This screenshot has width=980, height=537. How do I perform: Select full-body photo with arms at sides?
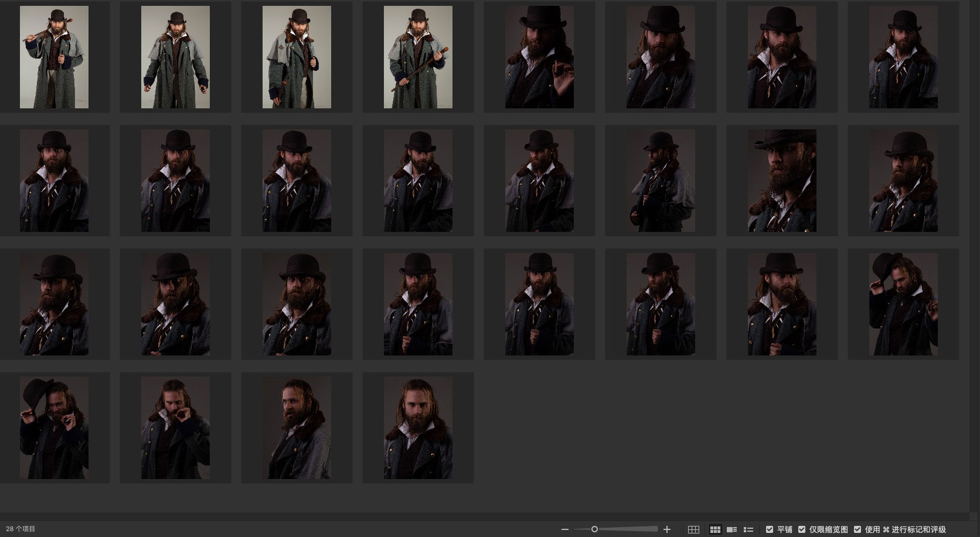click(175, 57)
